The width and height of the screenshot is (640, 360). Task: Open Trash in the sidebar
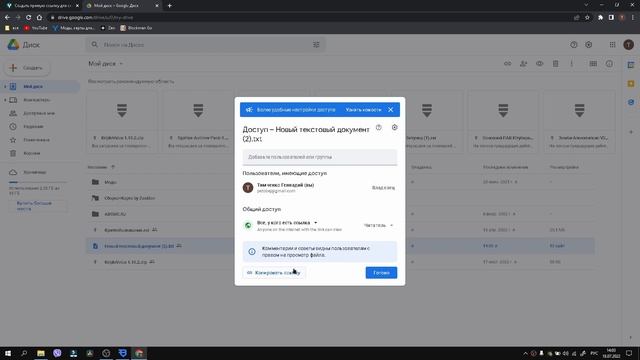point(31,153)
